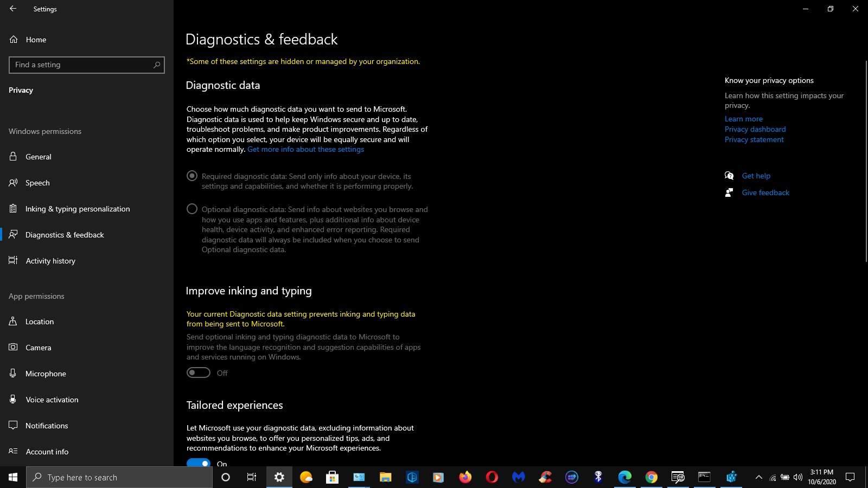Open Malwarebytes from the taskbar
868x488 pixels.
519,477
